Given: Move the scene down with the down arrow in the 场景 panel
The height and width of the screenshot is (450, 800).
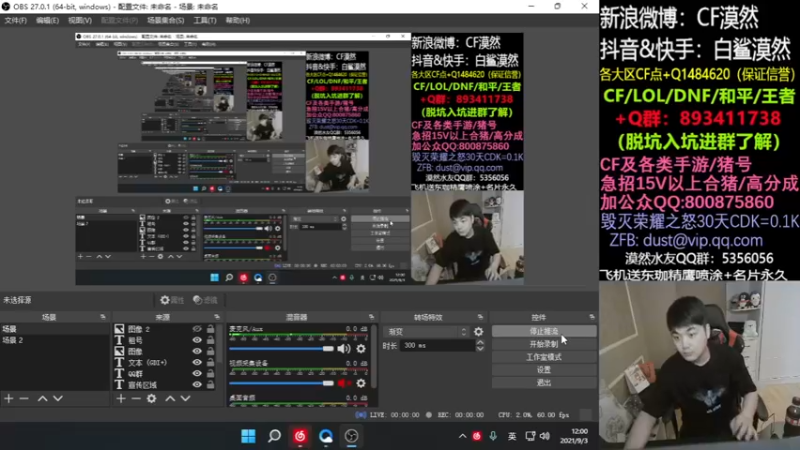Looking at the screenshot, I should pos(58,398).
